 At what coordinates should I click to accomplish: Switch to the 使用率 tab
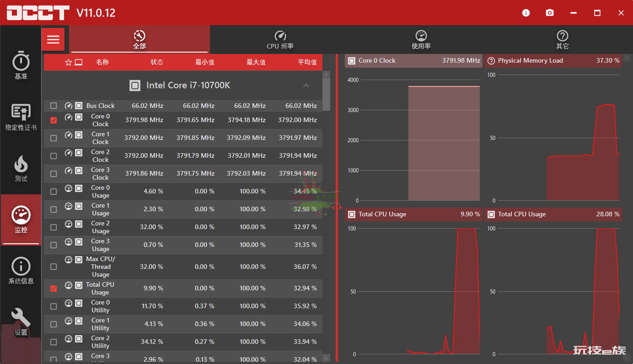(x=421, y=39)
